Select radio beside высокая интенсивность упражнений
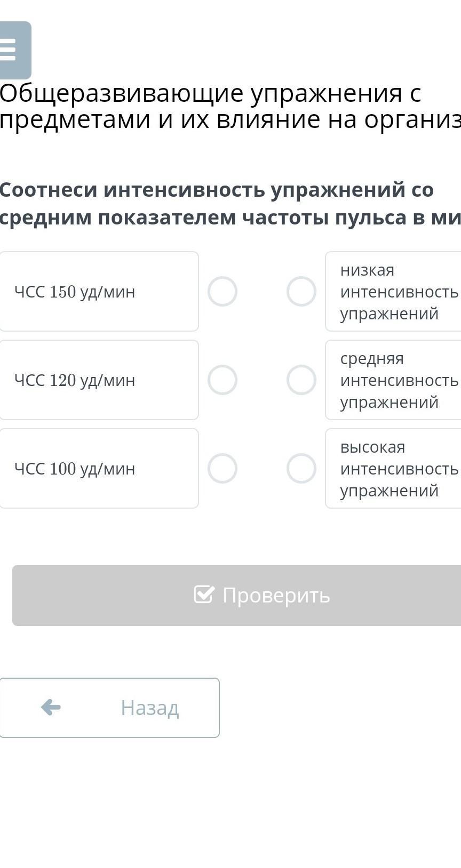This screenshot has width=461, height=868. point(301,468)
